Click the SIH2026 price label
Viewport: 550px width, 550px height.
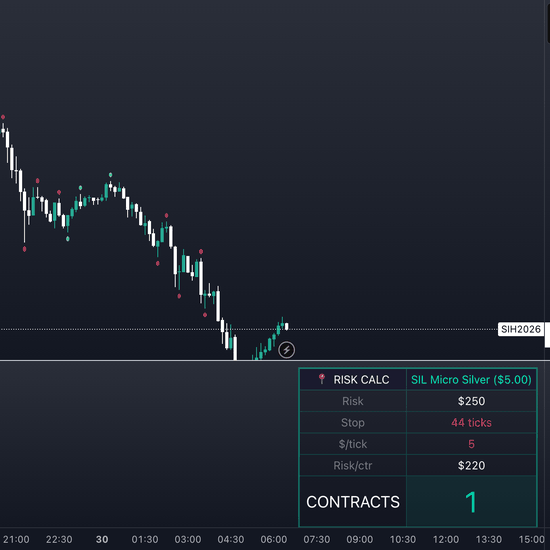521,329
